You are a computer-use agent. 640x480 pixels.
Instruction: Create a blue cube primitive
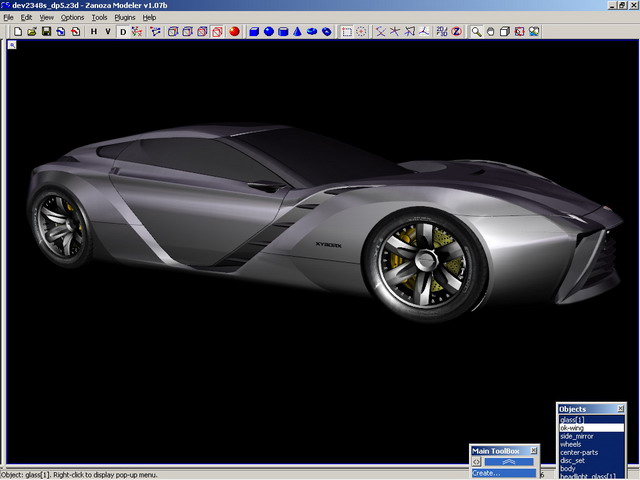tap(254, 31)
